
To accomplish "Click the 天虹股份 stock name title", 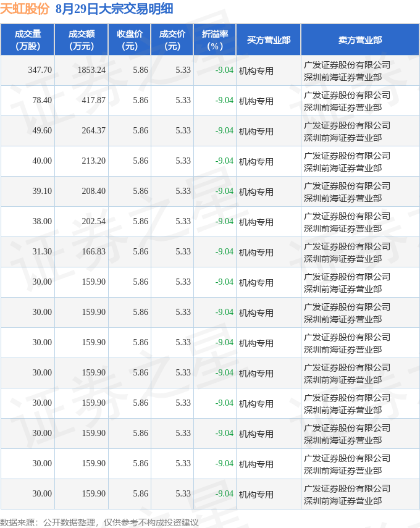I will (25, 9).
